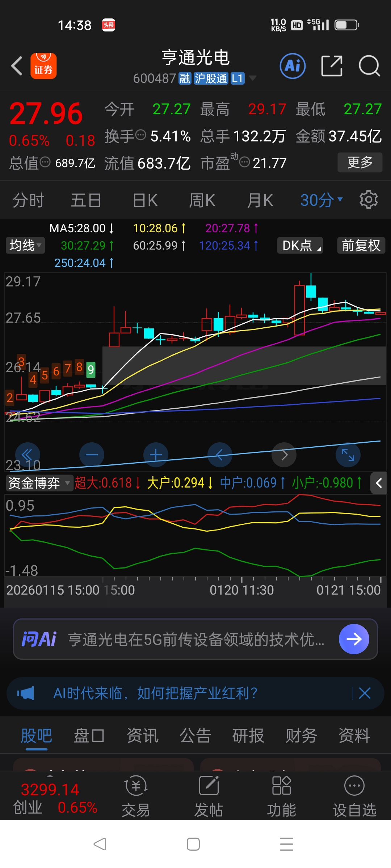Open AI时代来临 banner link
This screenshot has height=868, width=391.
coord(155,693)
